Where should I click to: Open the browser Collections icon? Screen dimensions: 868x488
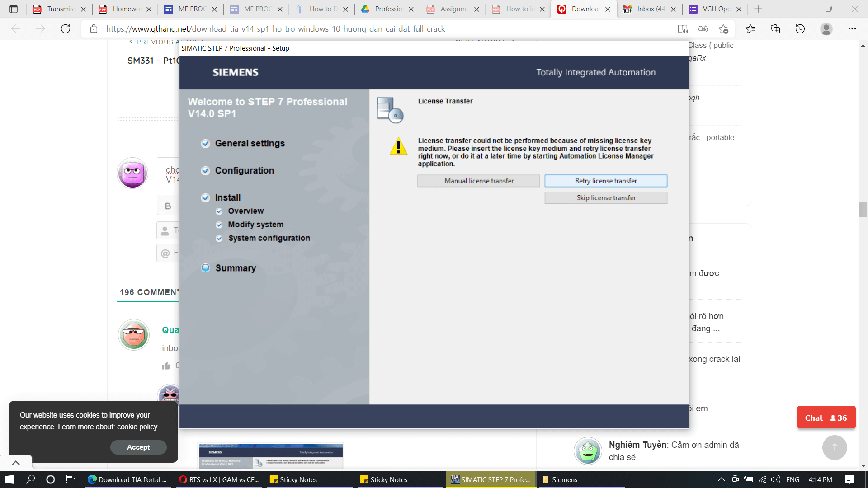pyautogui.click(x=775, y=29)
